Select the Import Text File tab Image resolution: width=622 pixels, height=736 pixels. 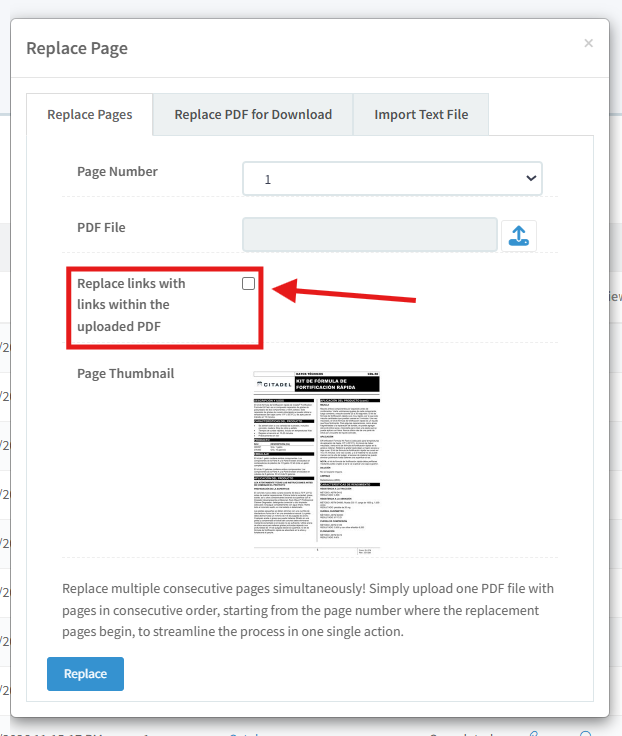click(421, 115)
